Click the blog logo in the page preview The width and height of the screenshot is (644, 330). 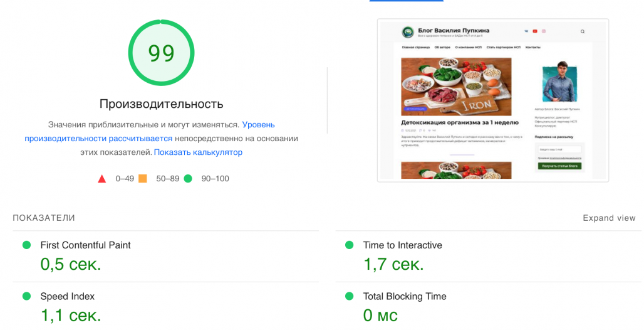tap(408, 31)
